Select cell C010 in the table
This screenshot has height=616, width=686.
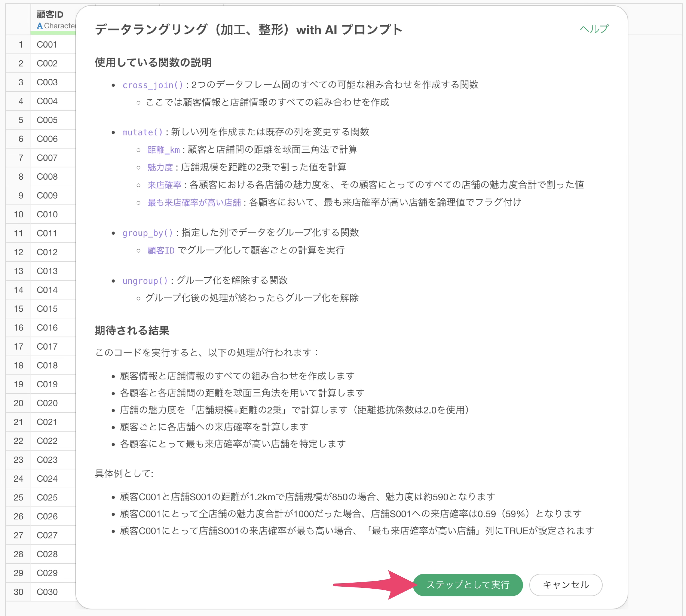[x=47, y=214]
